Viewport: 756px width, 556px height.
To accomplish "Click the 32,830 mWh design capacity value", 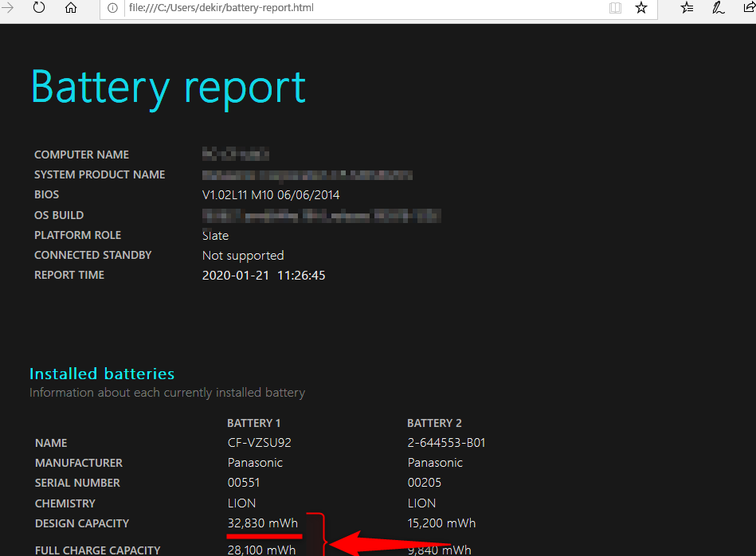I will point(263,523).
